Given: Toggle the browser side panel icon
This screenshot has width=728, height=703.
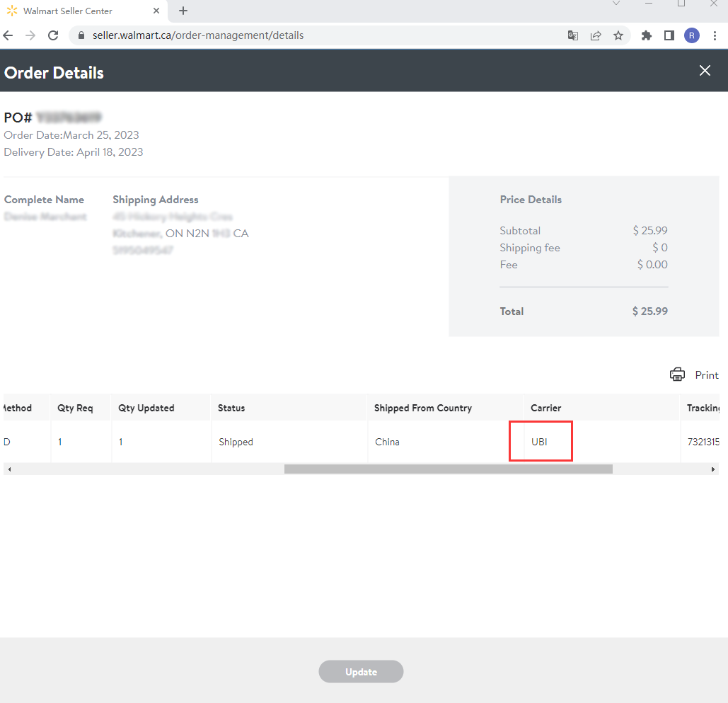Looking at the screenshot, I should coord(669,35).
